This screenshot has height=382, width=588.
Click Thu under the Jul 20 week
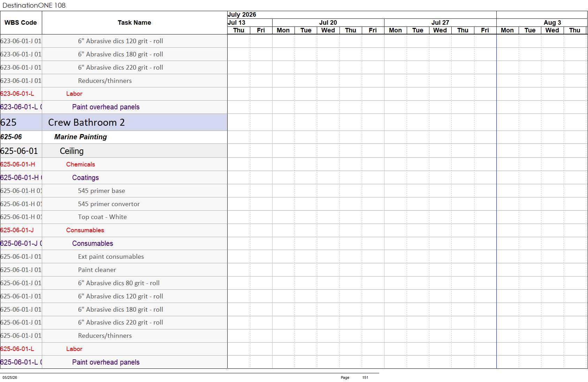coord(351,30)
